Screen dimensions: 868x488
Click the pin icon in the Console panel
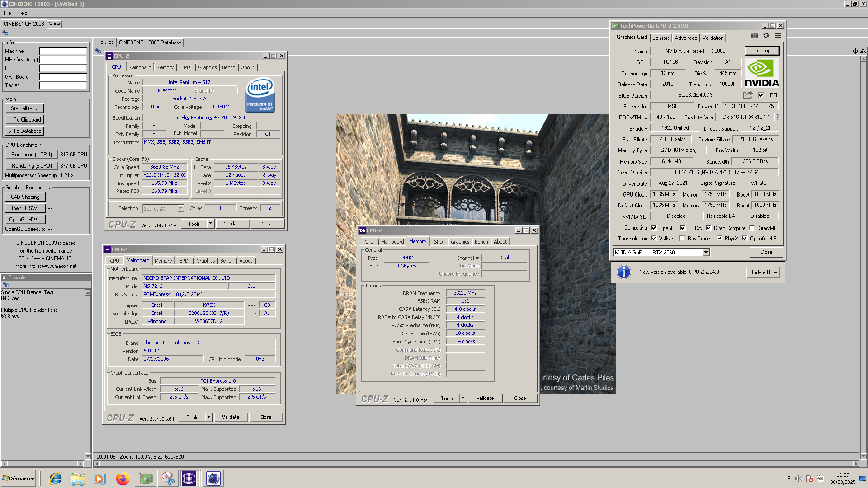(6, 285)
